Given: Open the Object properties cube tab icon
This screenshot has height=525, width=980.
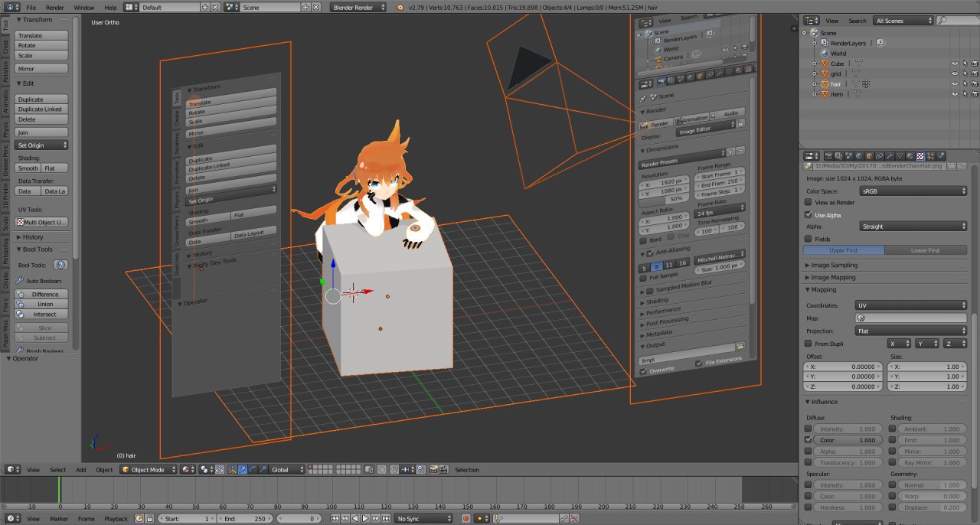Looking at the screenshot, I should [869, 156].
